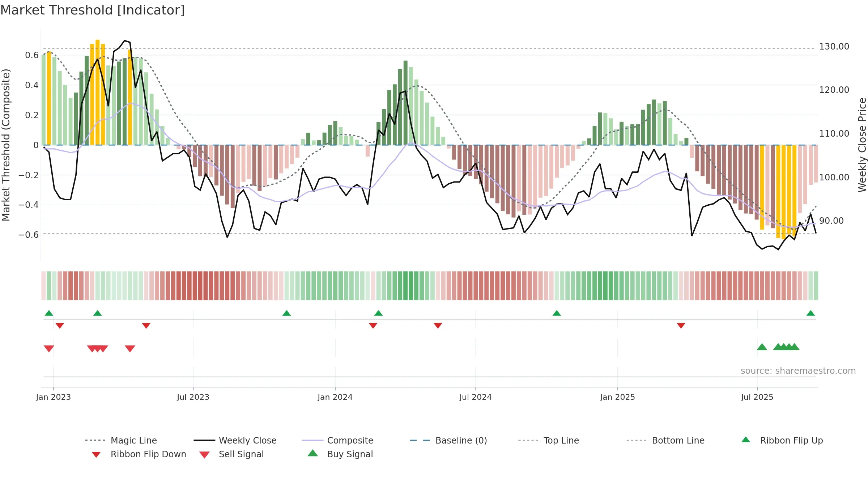The image size is (868, 488).
Task: Toggle the Baseline (0) legend entry
Action: pyautogui.click(x=448, y=440)
